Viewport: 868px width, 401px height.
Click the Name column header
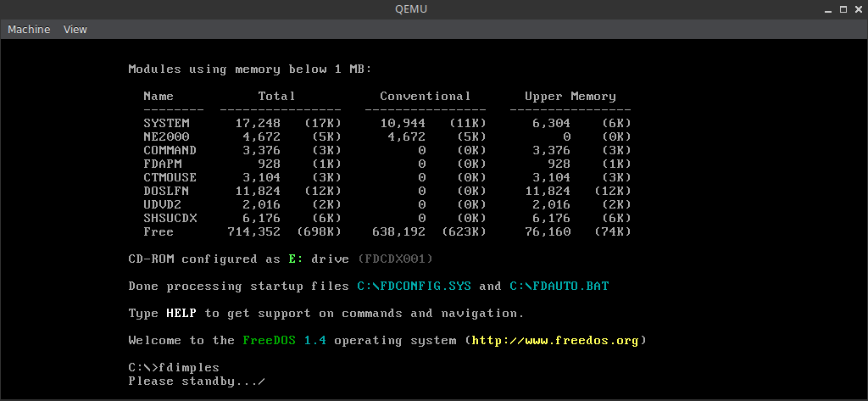159,96
